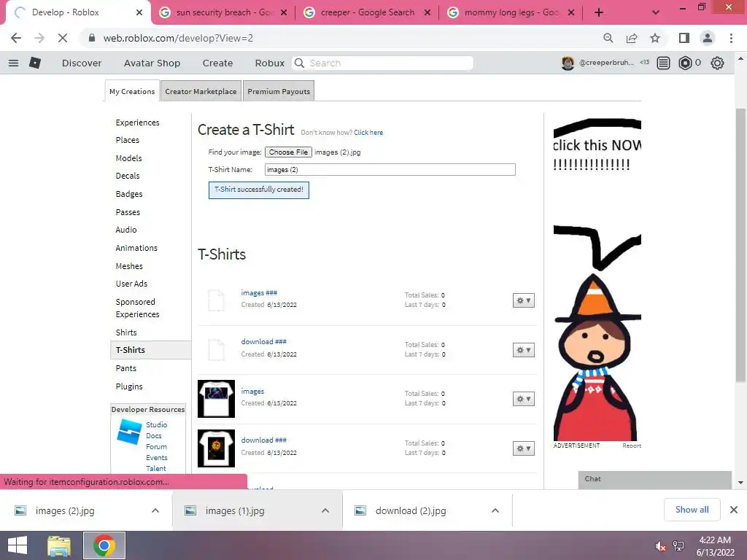
Task: Click the Robux balance icon
Action: click(685, 63)
